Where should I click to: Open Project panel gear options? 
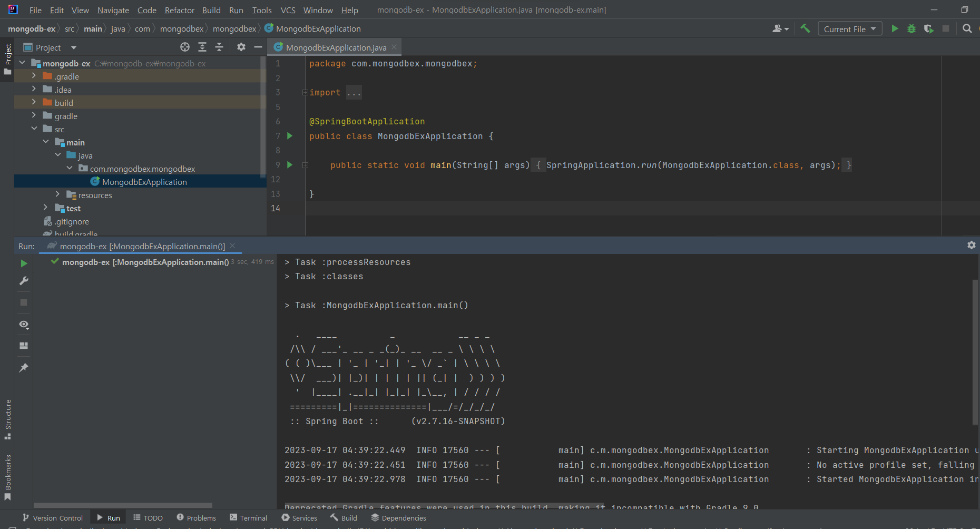click(x=241, y=47)
